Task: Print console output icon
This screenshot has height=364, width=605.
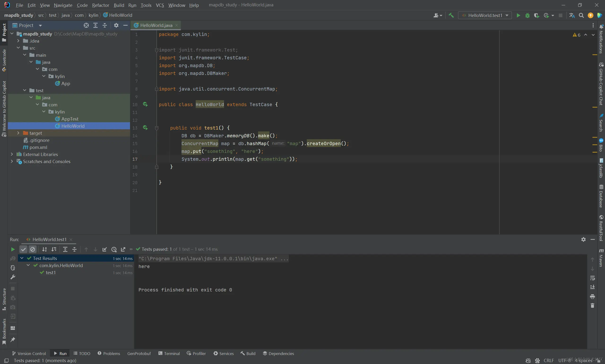Action: point(592,297)
